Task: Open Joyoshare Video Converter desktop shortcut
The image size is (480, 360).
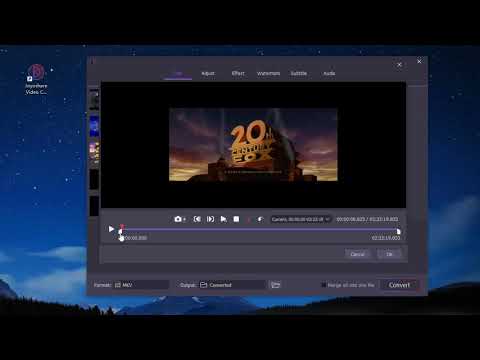Action: 36,79
